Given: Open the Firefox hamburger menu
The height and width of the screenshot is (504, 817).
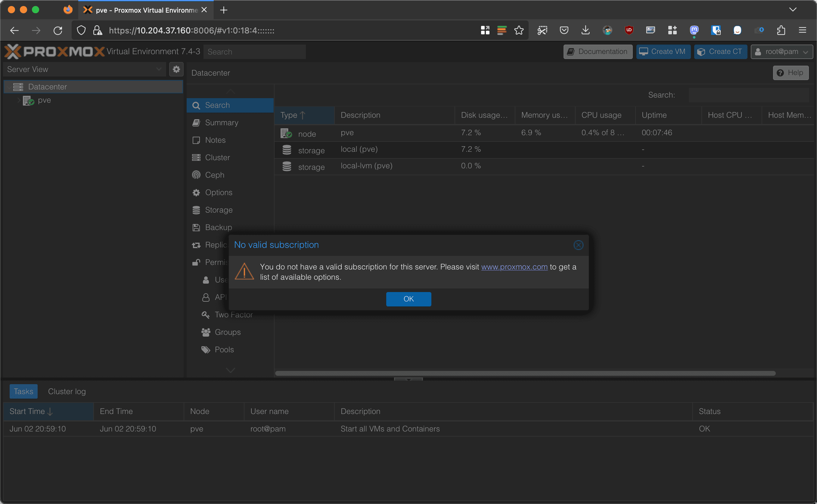Looking at the screenshot, I should click(x=802, y=30).
